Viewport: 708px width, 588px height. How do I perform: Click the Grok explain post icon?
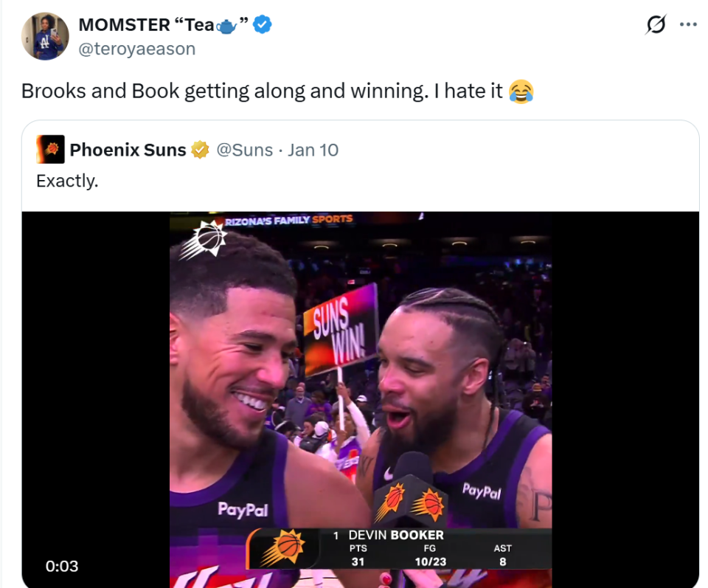tap(655, 25)
